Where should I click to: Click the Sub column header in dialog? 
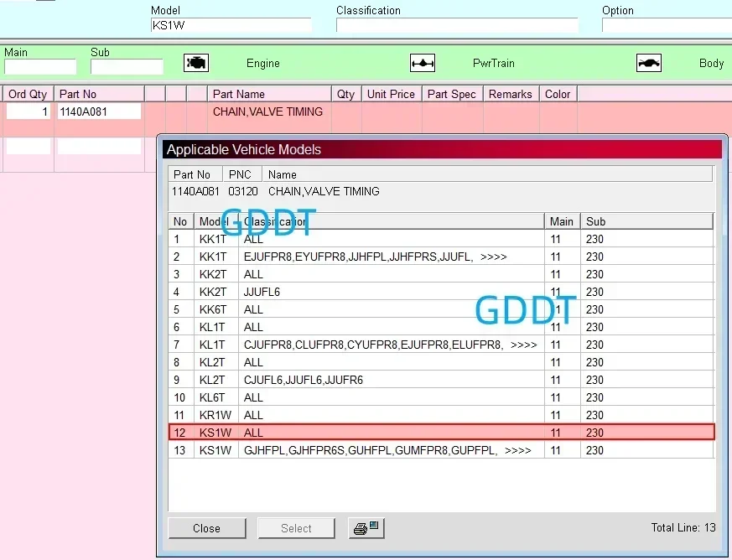point(646,221)
